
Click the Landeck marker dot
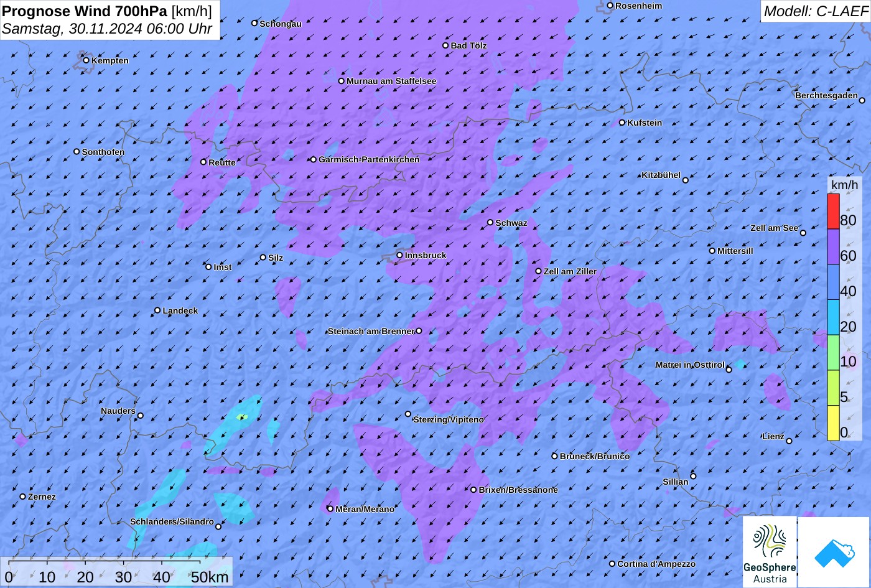coord(157,310)
